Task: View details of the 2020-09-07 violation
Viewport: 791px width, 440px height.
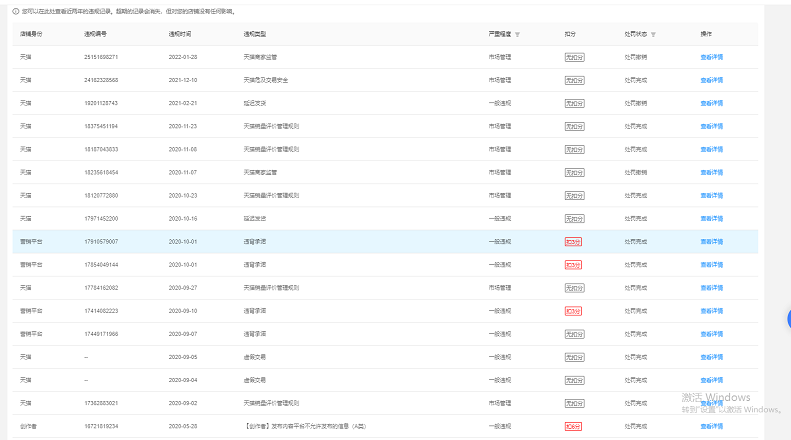Action: pos(711,334)
